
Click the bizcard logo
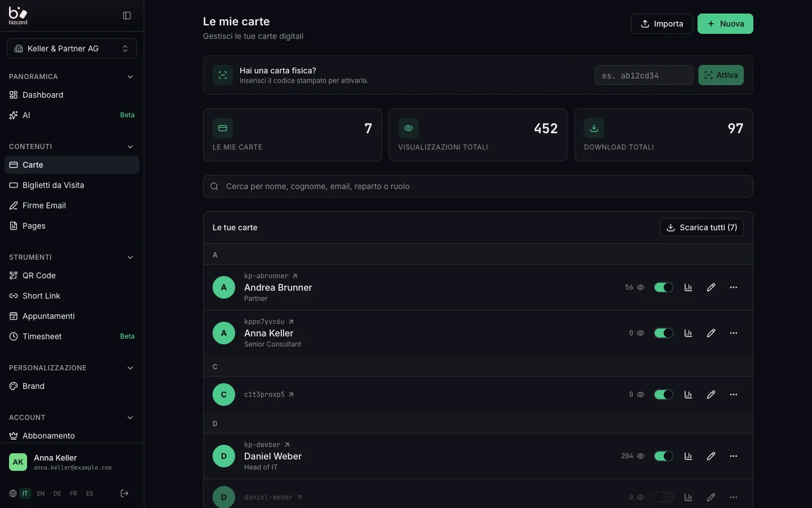[18, 15]
